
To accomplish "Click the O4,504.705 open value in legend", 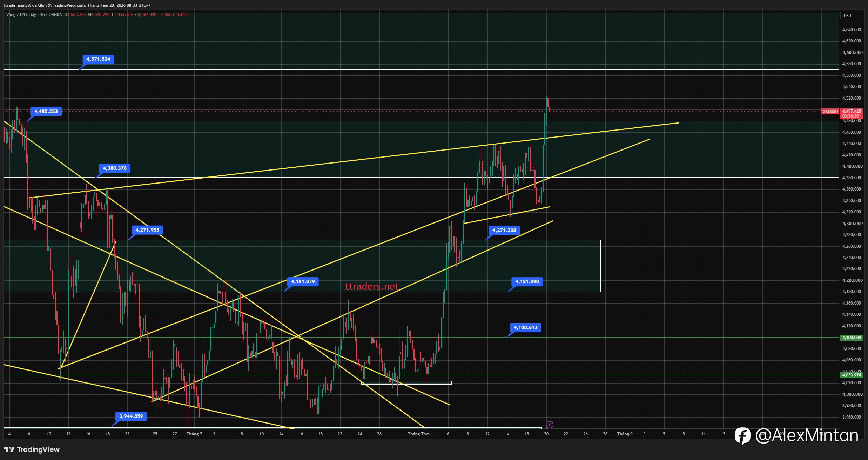I will (x=75, y=15).
